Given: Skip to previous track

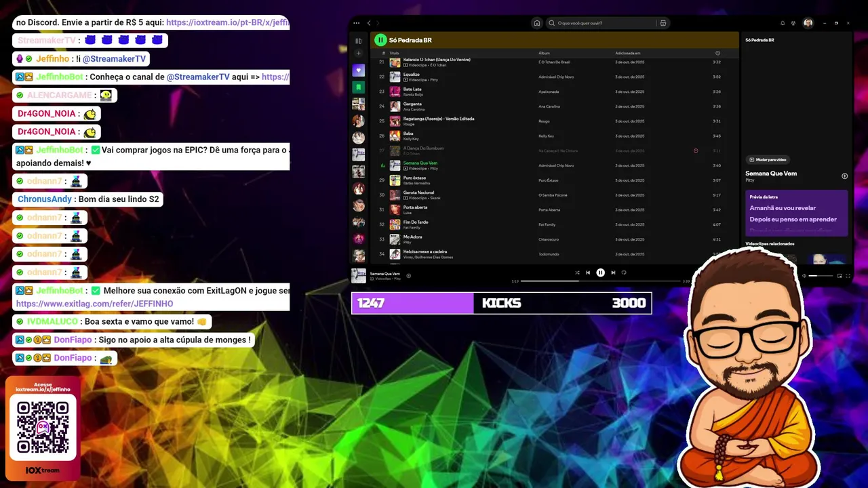Looking at the screenshot, I should click(x=588, y=272).
